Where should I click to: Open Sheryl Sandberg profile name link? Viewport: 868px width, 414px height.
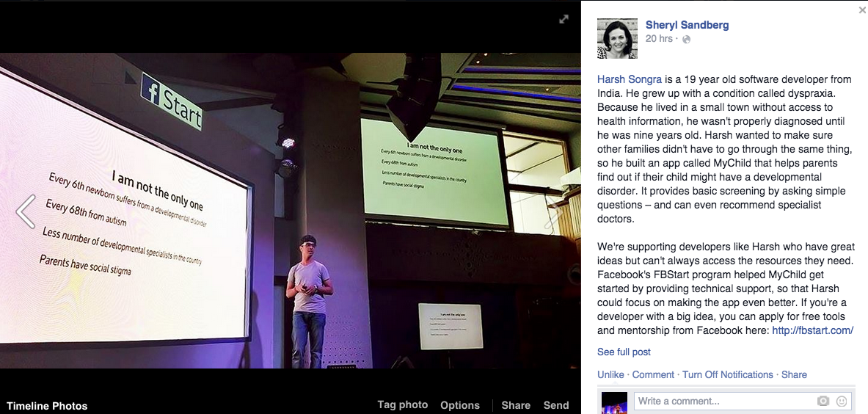point(687,25)
